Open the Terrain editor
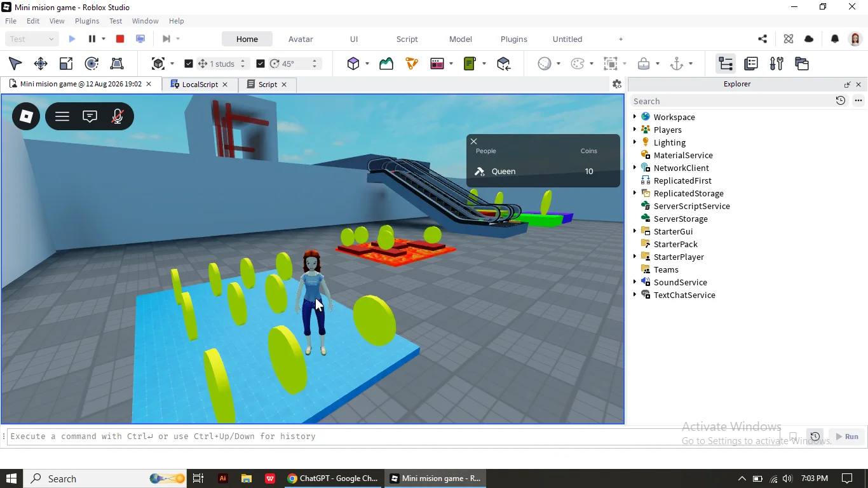 pos(386,64)
